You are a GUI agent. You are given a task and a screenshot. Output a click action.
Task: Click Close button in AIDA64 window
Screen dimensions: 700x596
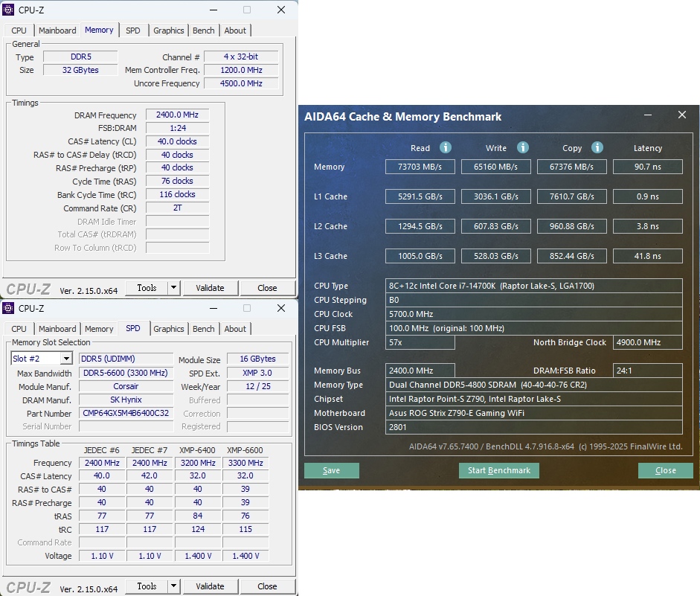tap(665, 470)
